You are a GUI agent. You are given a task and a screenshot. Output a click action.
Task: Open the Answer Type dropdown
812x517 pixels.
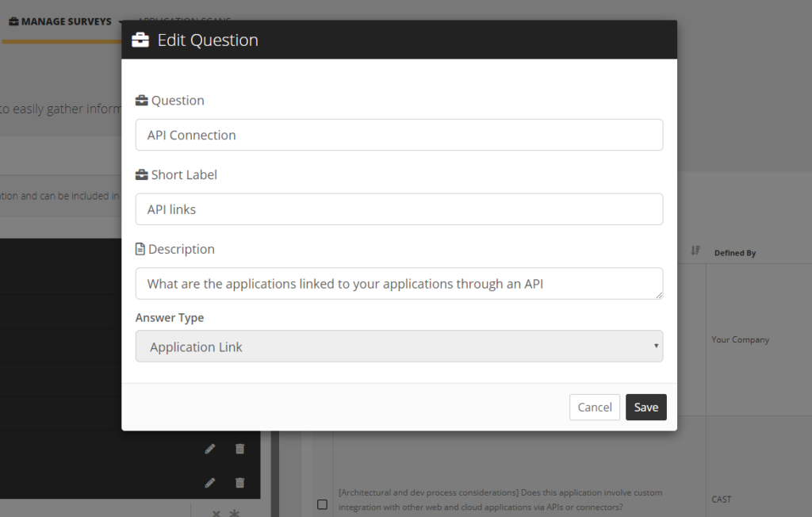tap(399, 347)
